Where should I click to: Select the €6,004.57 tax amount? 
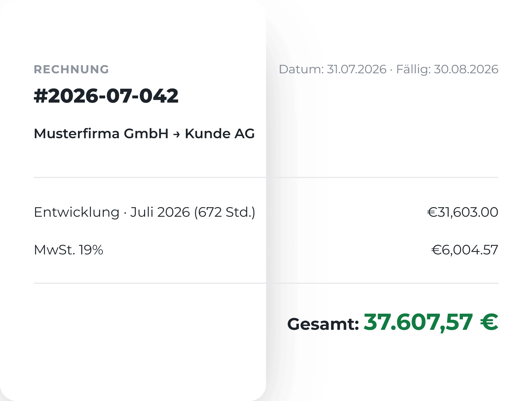(465, 250)
